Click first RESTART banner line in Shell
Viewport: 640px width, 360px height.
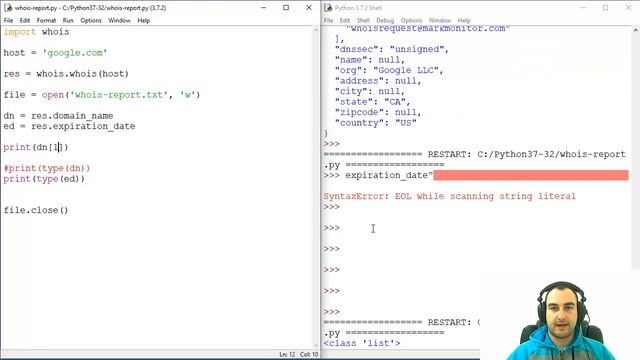click(x=475, y=154)
